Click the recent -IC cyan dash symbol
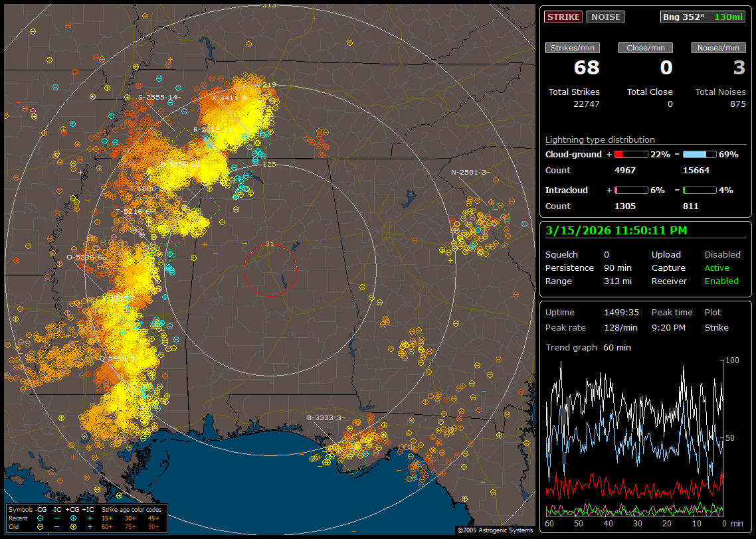Image resolution: width=756 pixels, height=539 pixels. (x=56, y=518)
